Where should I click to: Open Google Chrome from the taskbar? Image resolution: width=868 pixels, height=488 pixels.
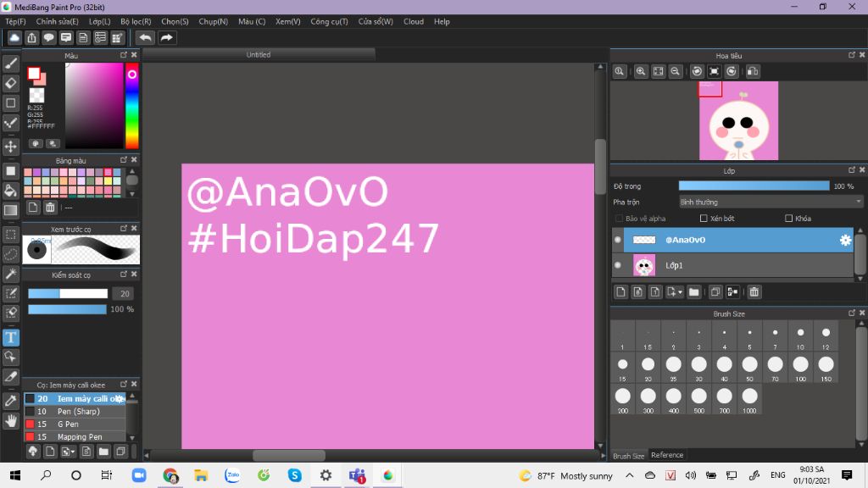(x=170, y=474)
